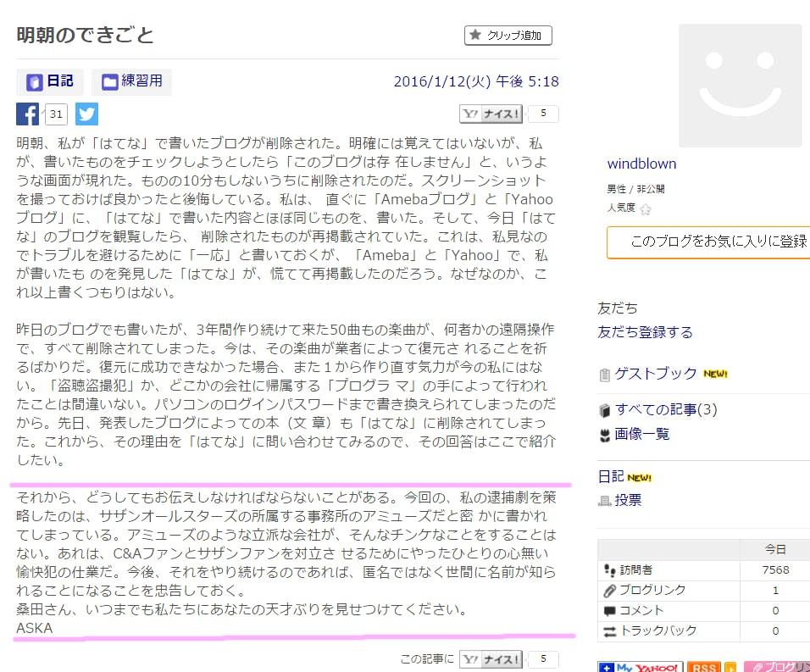Click the 訪問者 footprint icon

(609, 570)
